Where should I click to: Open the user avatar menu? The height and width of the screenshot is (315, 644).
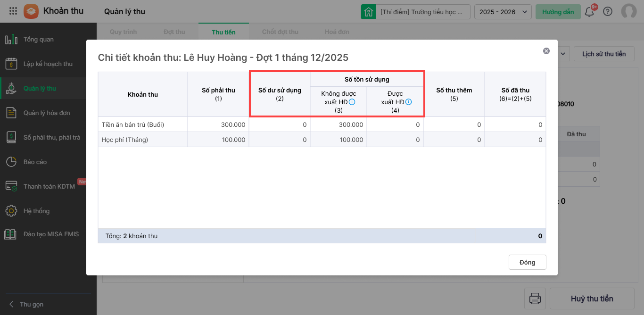pos(628,12)
